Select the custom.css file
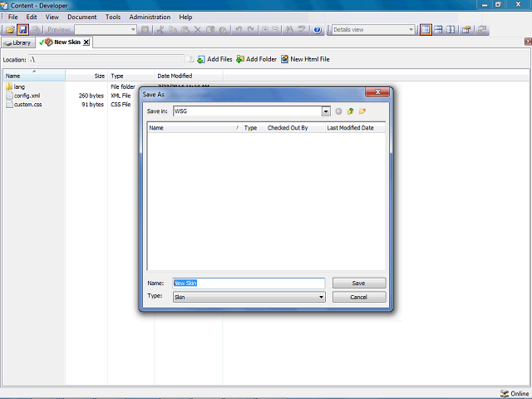Image resolution: width=532 pixels, height=399 pixels. (x=27, y=105)
